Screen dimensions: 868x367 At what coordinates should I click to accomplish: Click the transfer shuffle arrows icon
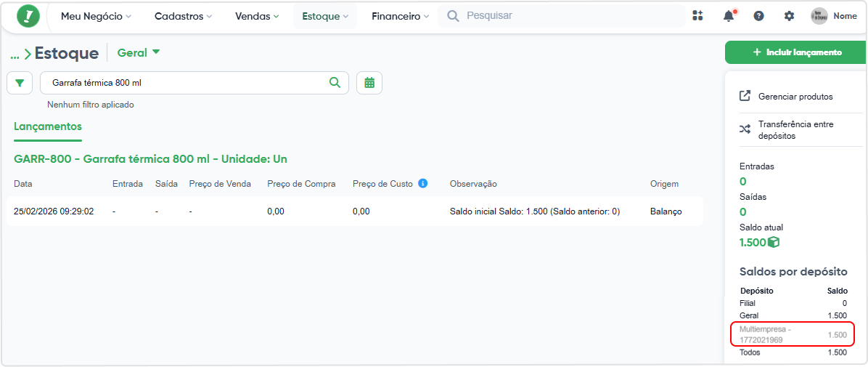click(745, 130)
